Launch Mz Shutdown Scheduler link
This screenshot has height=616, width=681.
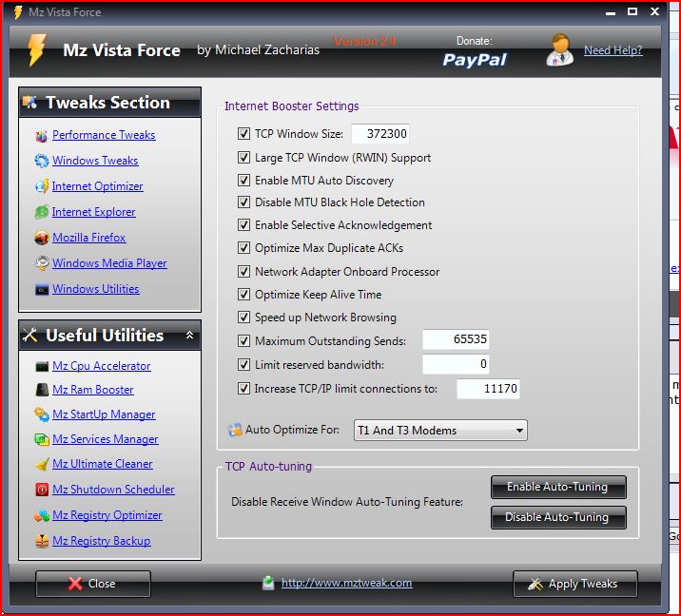(113, 490)
